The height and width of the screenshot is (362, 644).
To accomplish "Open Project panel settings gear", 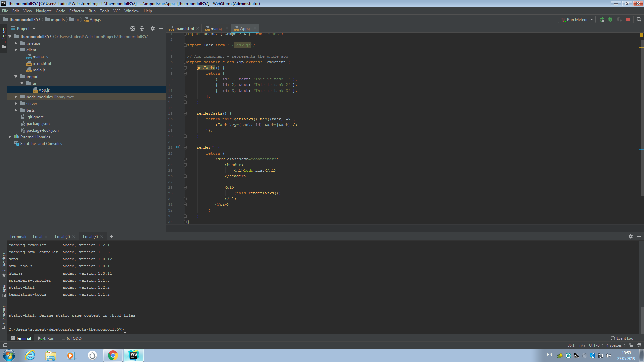I will [x=153, y=29].
